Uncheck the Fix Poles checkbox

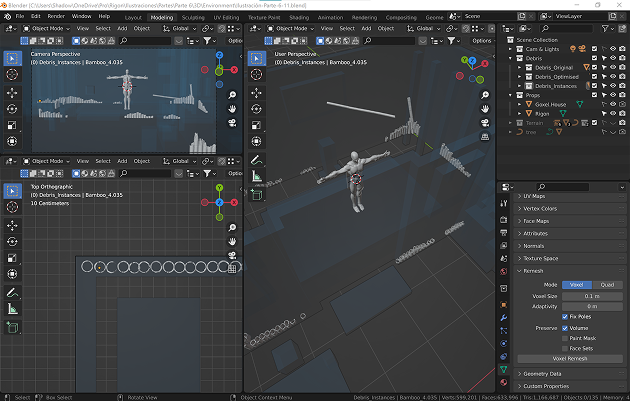coord(566,316)
